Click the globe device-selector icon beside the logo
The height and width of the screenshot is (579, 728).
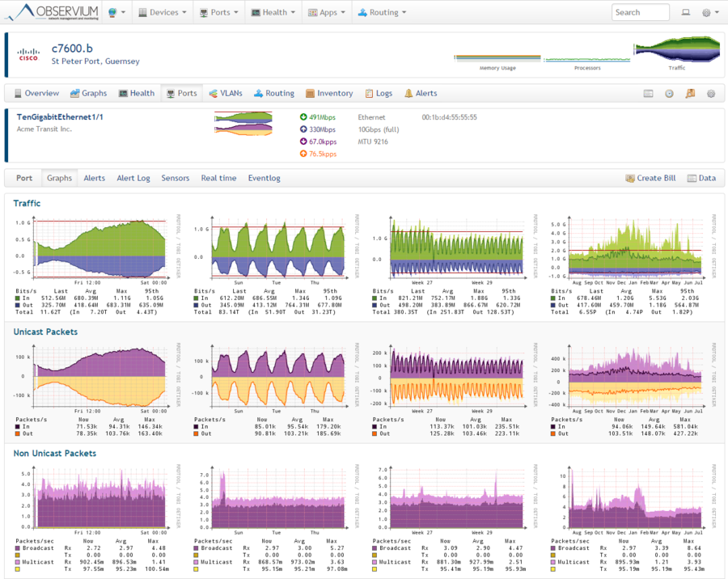pos(113,11)
